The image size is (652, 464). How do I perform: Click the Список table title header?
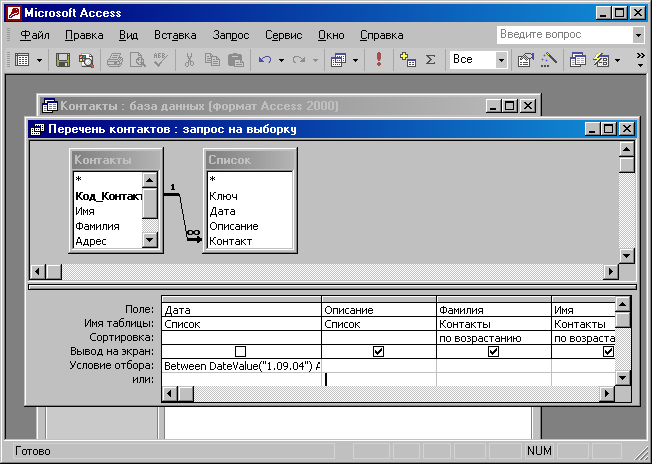point(251,160)
